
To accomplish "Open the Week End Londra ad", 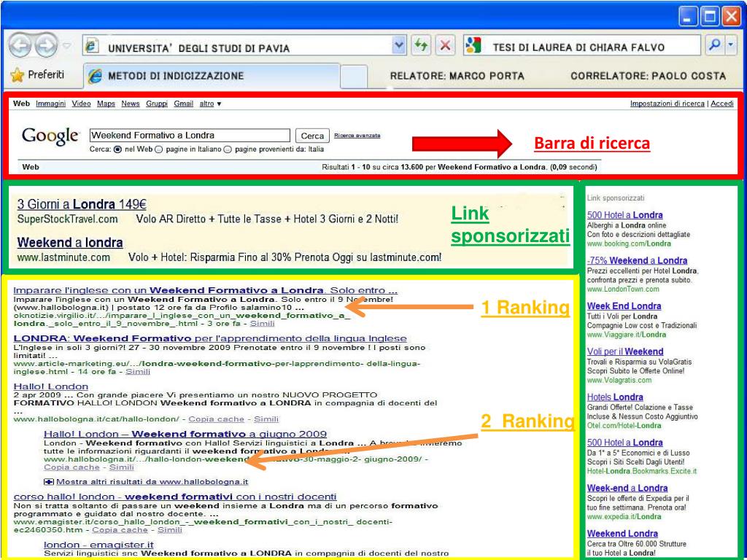I will coord(624,306).
